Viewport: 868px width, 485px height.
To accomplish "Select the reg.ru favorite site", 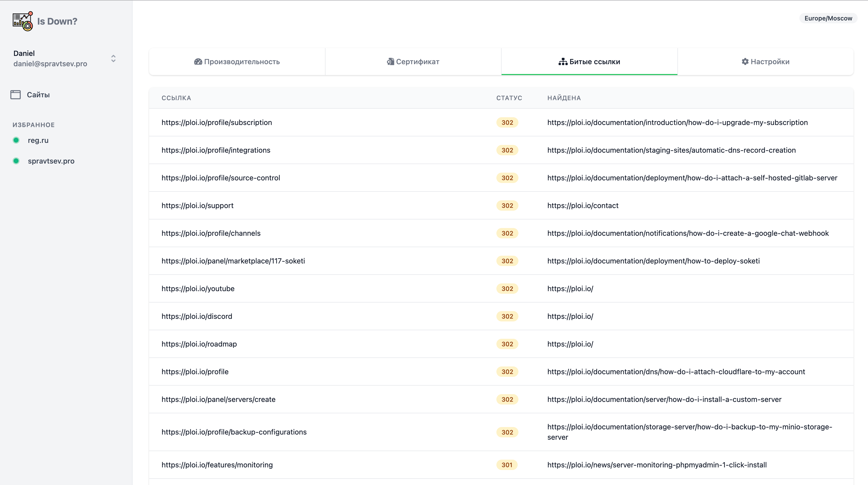I will [x=38, y=140].
